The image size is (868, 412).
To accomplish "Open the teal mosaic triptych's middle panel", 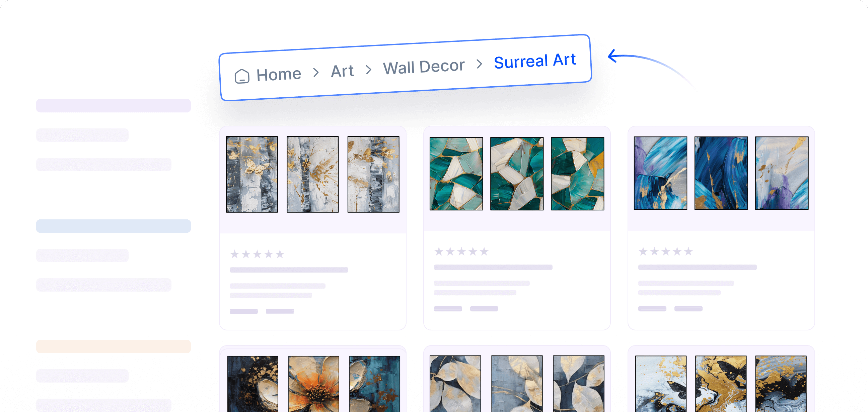I will point(517,174).
